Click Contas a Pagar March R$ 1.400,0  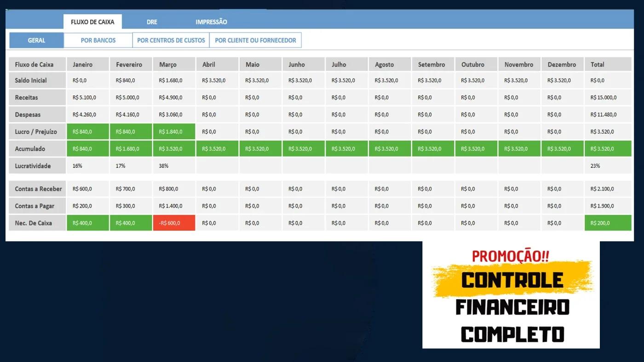point(174,206)
